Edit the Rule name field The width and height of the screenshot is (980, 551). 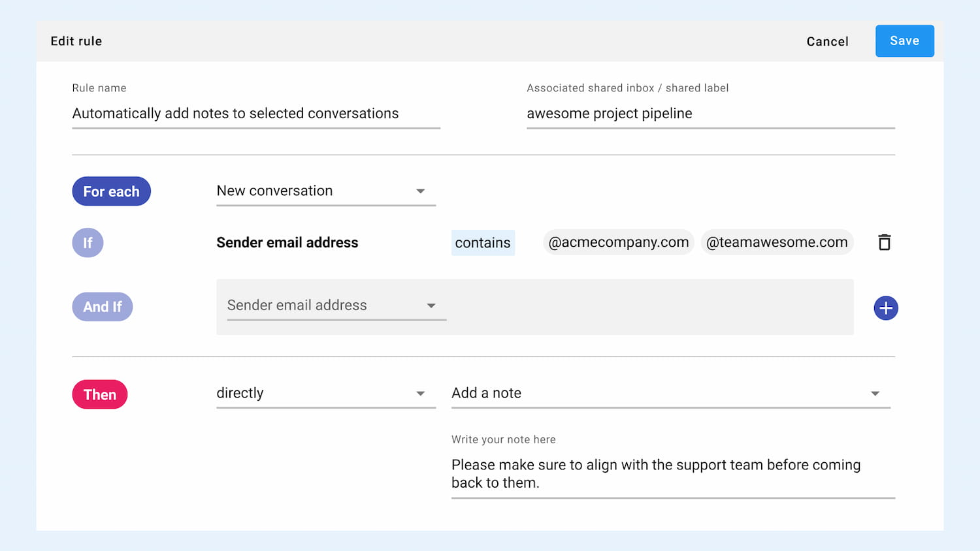tap(255, 114)
